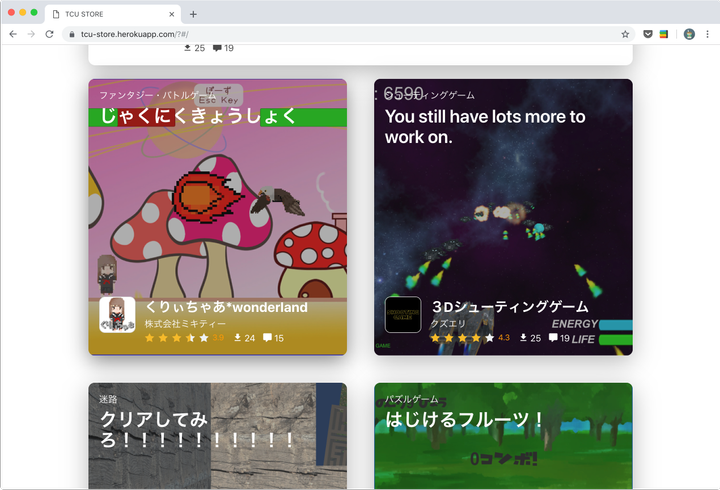Go back using browser back arrow
The height and width of the screenshot is (490, 720).
pos(13,34)
